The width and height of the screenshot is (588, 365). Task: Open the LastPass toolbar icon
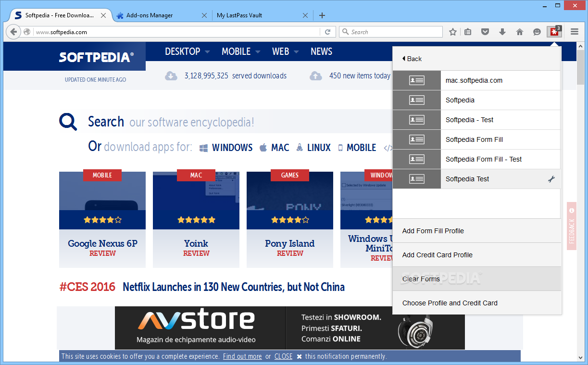click(554, 32)
